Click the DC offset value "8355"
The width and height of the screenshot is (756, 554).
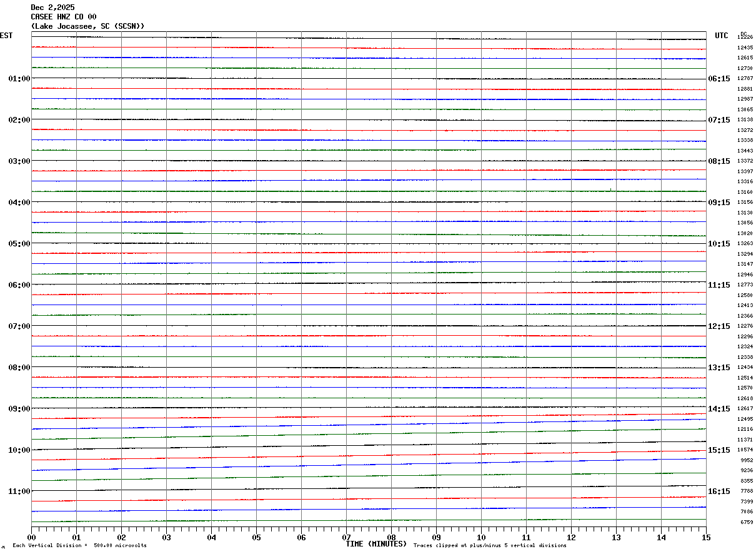pos(747,481)
